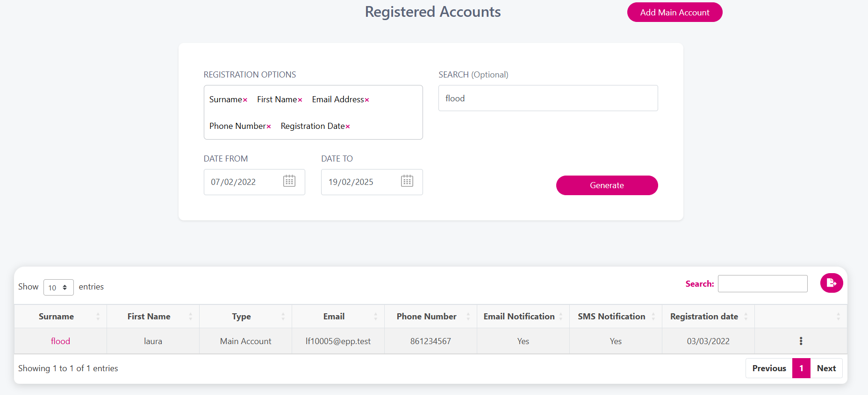Open the Date To calendar picker icon

pos(407,181)
